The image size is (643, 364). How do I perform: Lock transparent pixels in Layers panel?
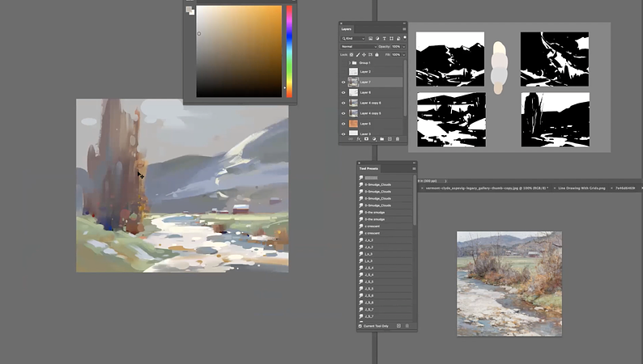[351, 54]
